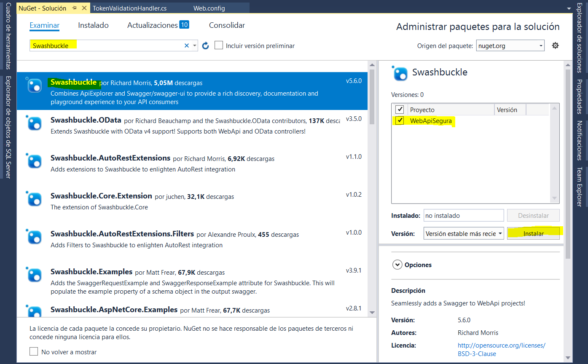Screen dimensions: 588x364
Task: Select the Swashbuckle.AspNetCore.Examples package name
Action: point(114,310)
